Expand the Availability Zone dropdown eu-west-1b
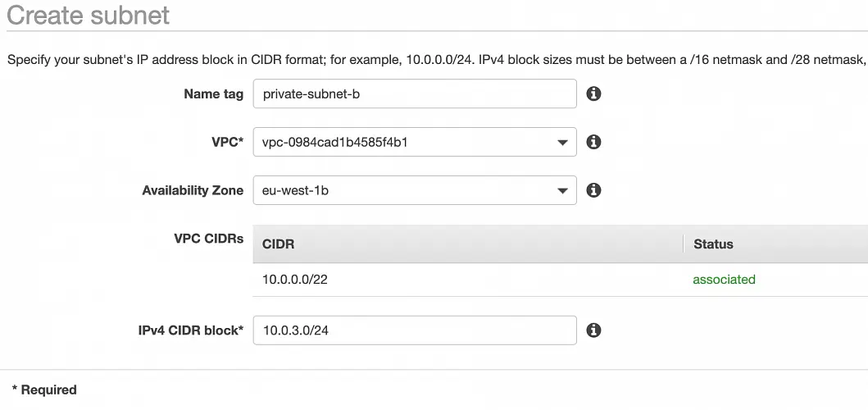Screen dimensions: 868x410 [415, 190]
